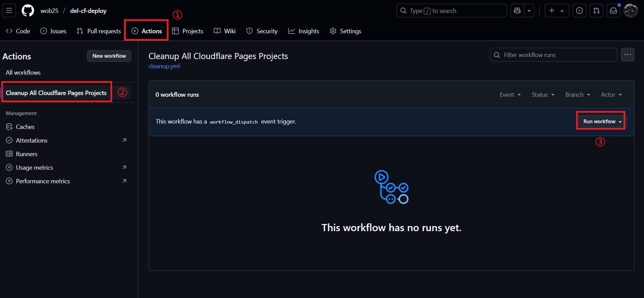
Task: Switch to the Pull requests tab
Action: (99, 31)
